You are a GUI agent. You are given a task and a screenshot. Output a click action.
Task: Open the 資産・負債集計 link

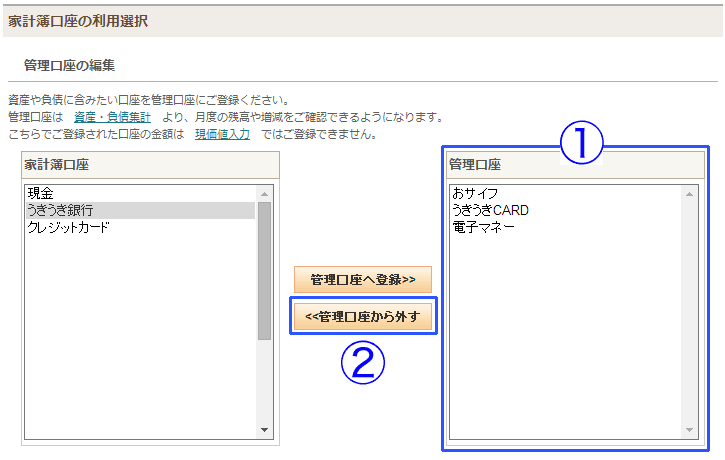tap(112, 117)
